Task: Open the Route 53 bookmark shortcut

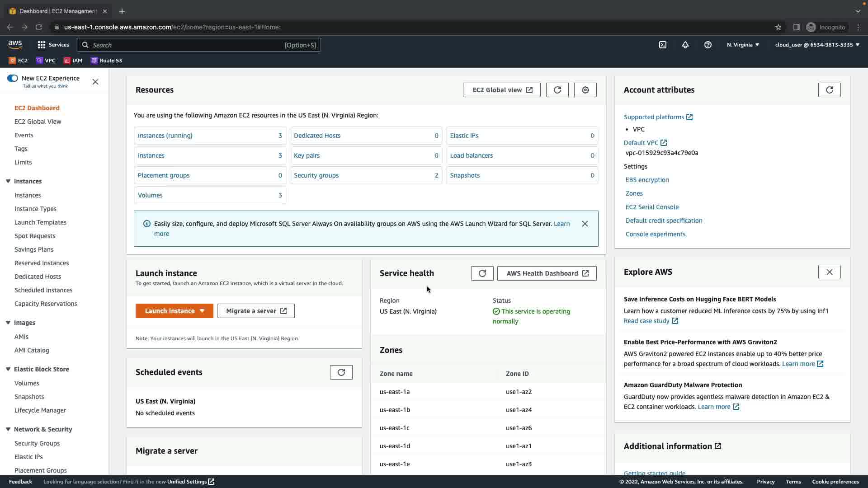Action: [107, 61]
